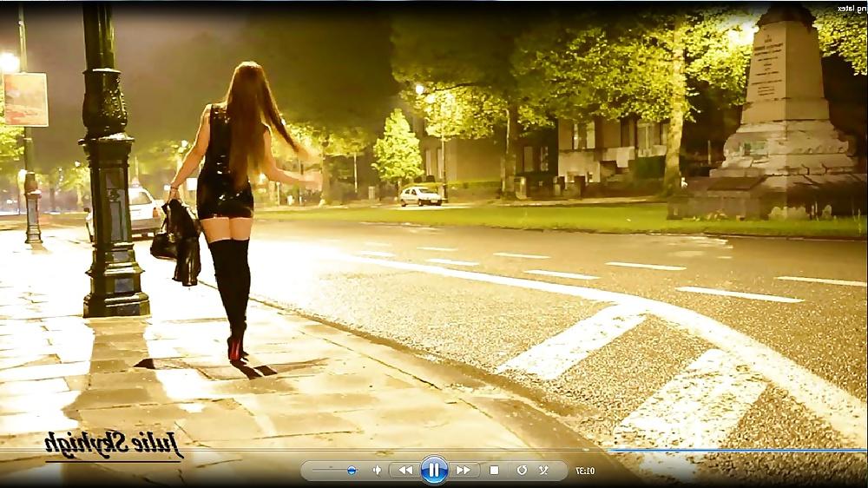Toggle repeat with the circular arrow icon

pyautogui.click(x=522, y=471)
